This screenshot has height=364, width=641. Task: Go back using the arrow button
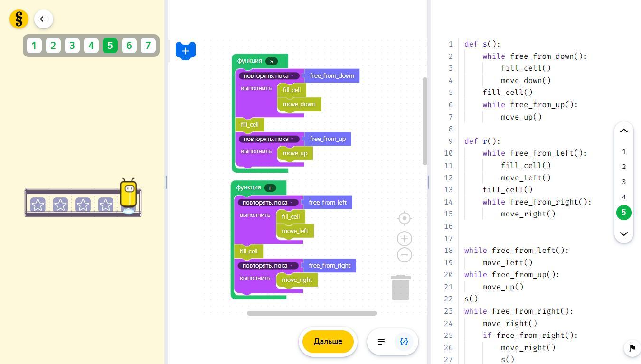click(44, 19)
